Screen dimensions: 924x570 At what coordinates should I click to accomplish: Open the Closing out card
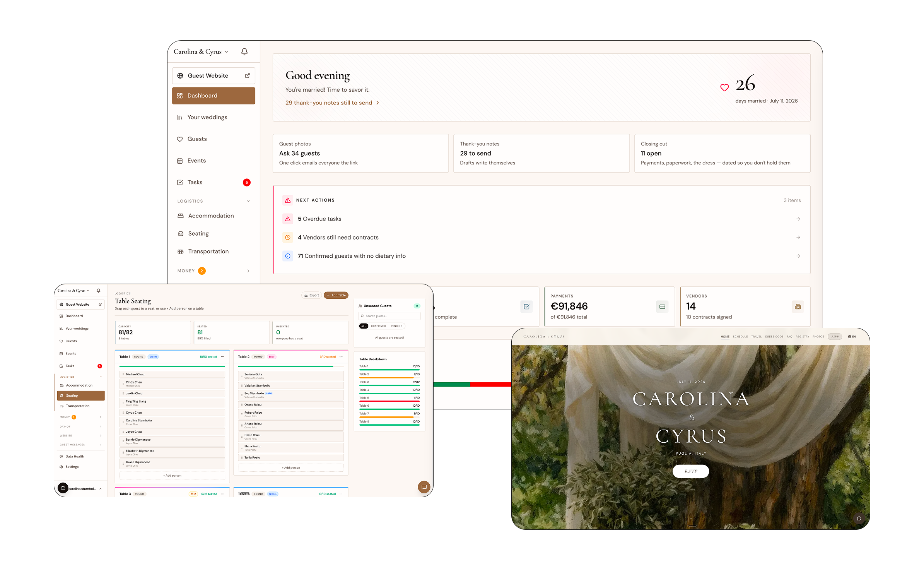point(722,153)
